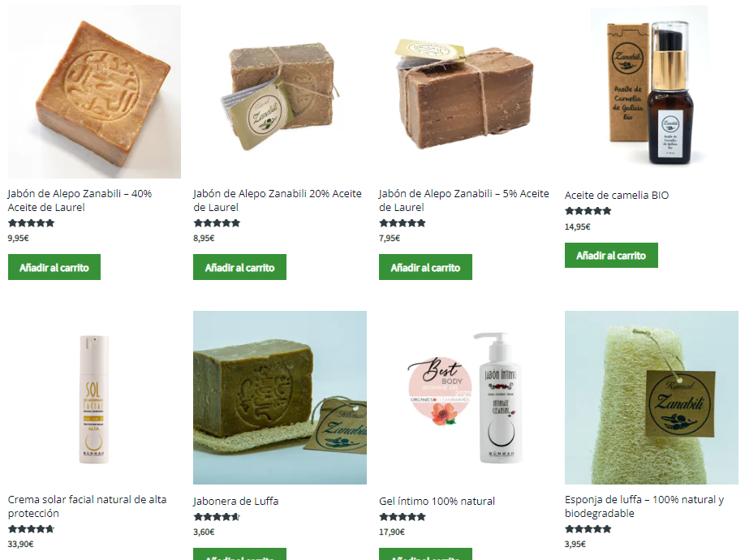Add 20% laurel Aleppo soap to cart

click(240, 267)
